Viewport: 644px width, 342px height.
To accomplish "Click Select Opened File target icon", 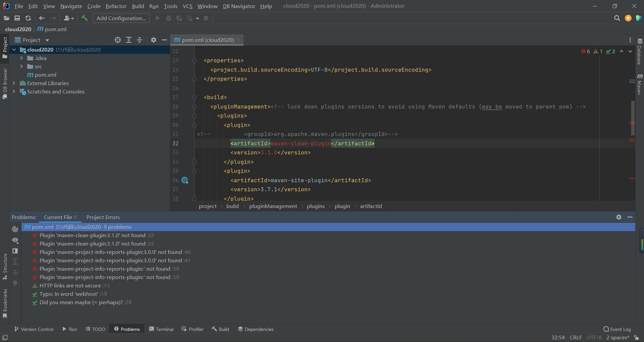I will 118,40.
